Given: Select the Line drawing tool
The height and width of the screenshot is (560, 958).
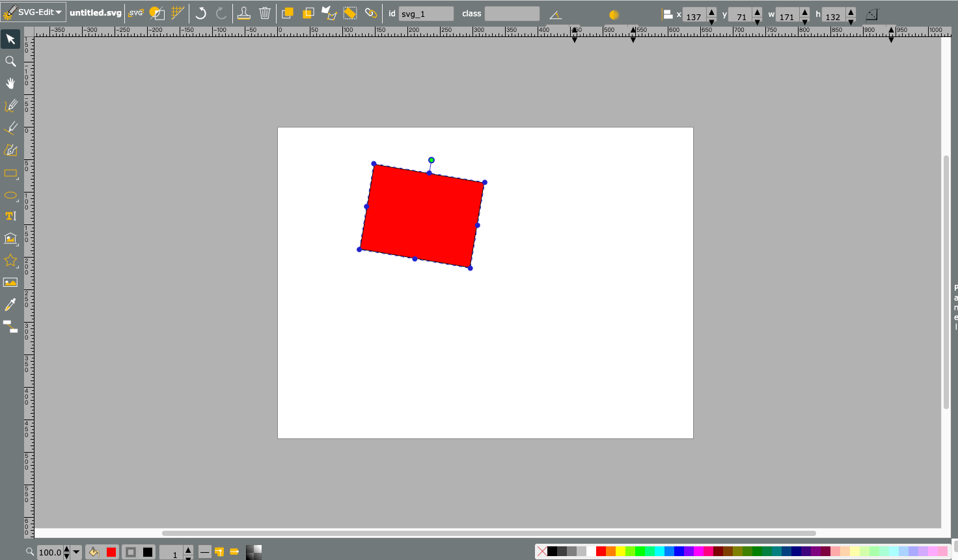Looking at the screenshot, I should 10,128.
